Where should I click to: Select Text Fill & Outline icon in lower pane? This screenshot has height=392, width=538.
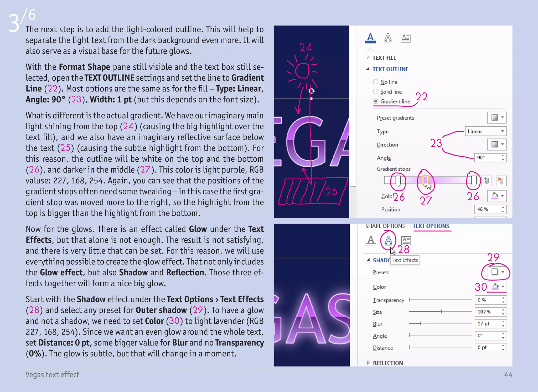click(x=371, y=241)
